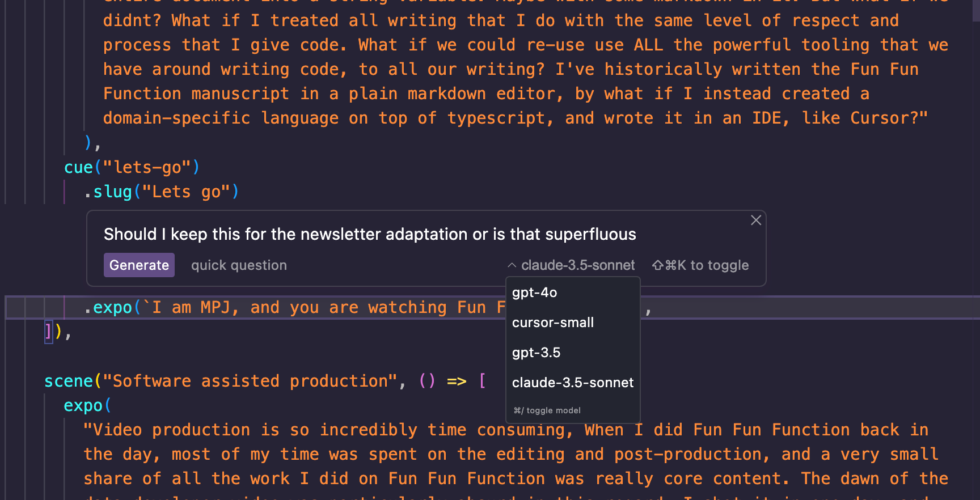Image resolution: width=980 pixels, height=500 pixels.
Task: Click the closing bracket after the expo line
Action: (x=49, y=332)
